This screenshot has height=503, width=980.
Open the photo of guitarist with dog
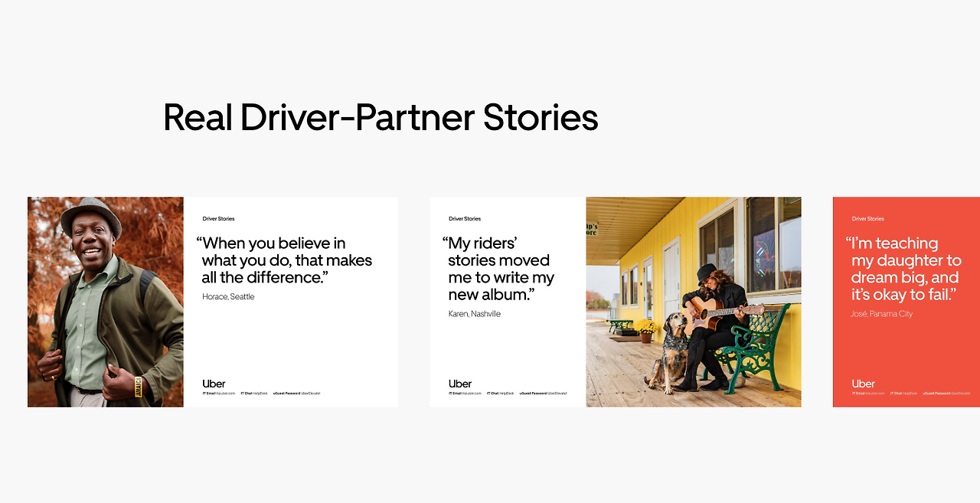click(694, 302)
